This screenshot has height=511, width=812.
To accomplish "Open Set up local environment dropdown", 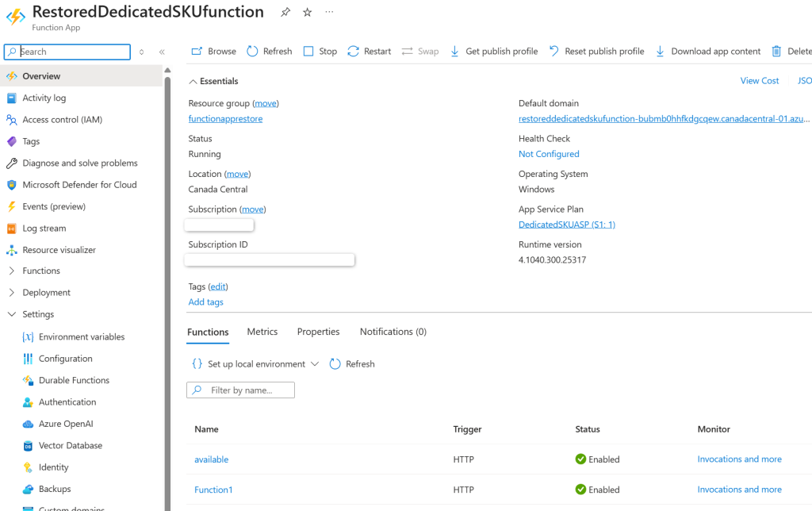I will pyautogui.click(x=255, y=364).
